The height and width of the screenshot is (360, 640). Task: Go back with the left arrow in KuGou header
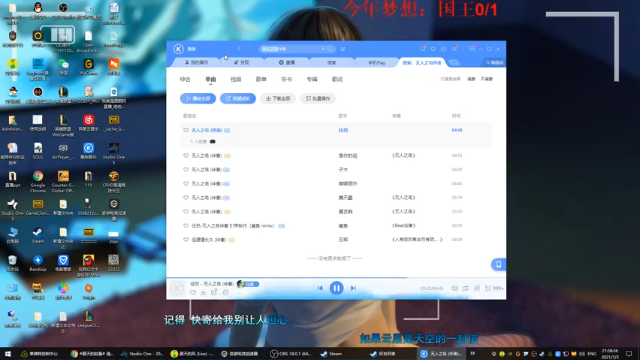(239, 49)
